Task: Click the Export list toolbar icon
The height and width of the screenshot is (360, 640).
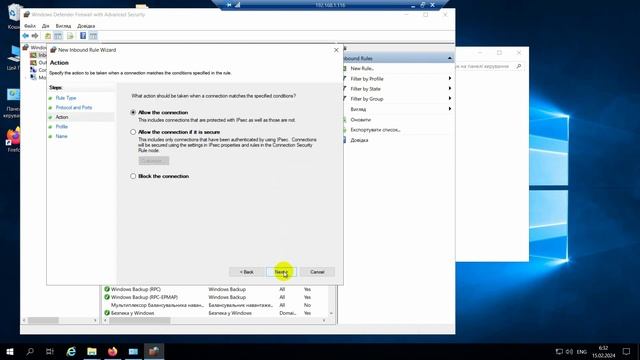Action: [x=70, y=36]
